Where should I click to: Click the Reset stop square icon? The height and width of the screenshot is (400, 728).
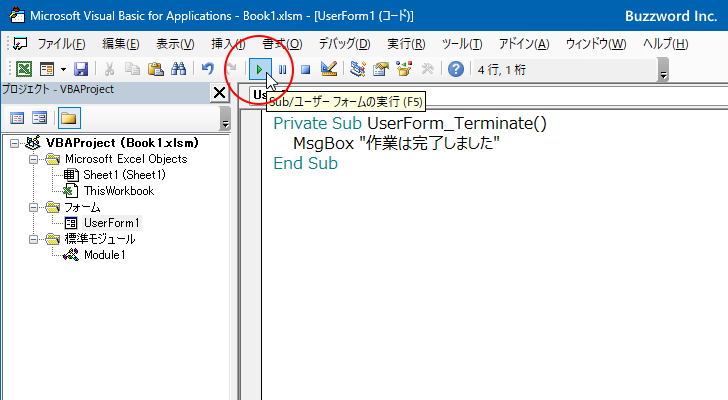coord(305,70)
